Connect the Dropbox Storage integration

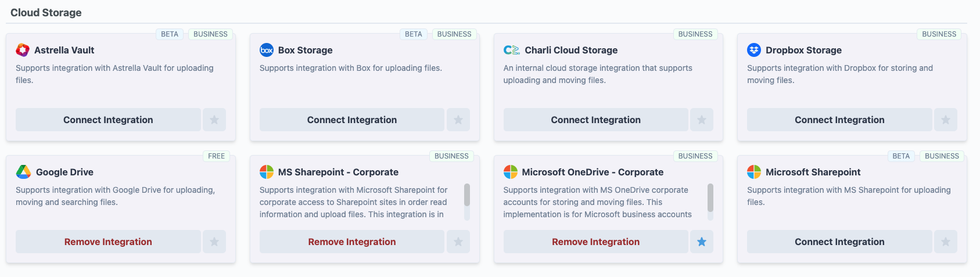pyautogui.click(x=839, y=120)
